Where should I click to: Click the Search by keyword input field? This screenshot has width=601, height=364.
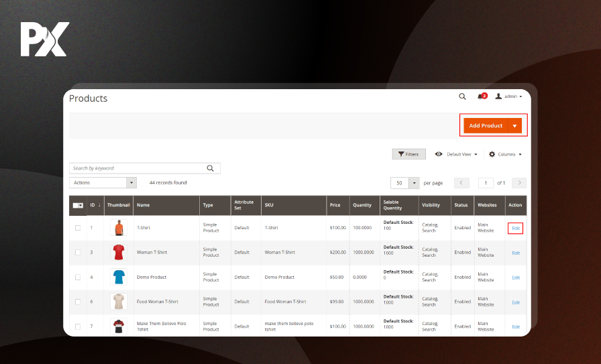[x=138, y=168]
